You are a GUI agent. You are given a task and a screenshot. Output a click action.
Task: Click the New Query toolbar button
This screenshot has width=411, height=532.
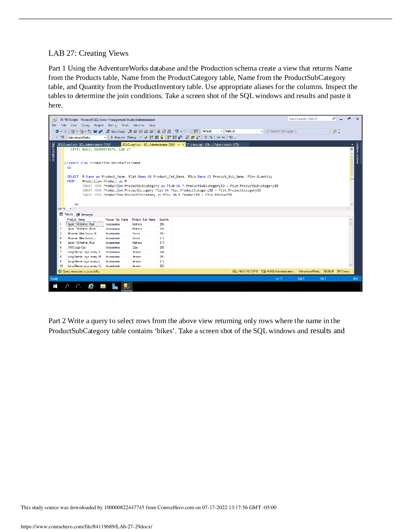pos(116,131)
